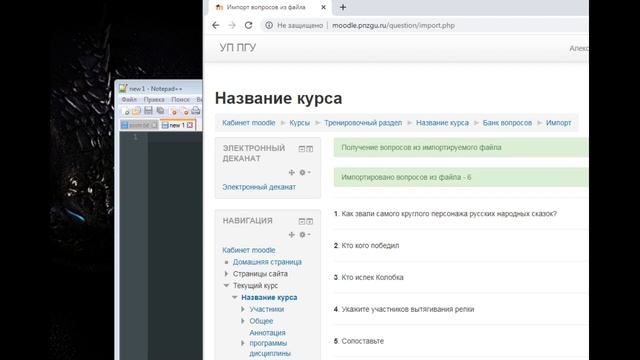Go to 'Кабинет moodle' breadcrumb
Screen dimensions: 640x360
[249, 123]
